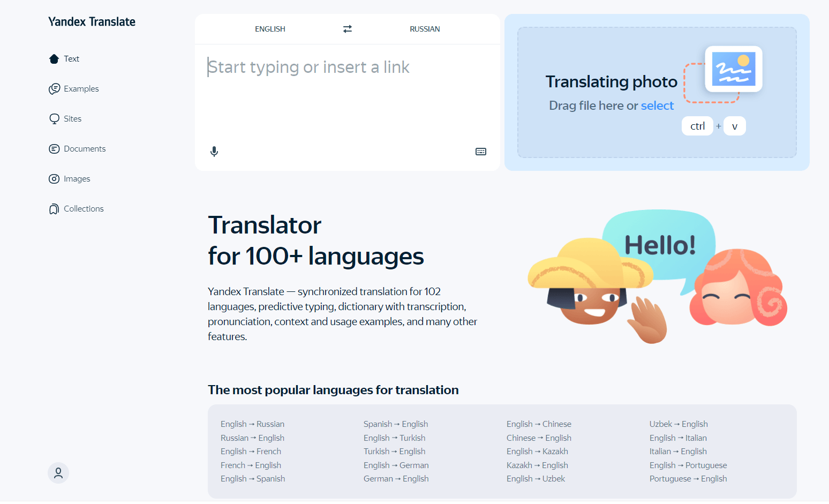Open English → Turkish link
Screen dimensions: 829x504
coord(394,438)
